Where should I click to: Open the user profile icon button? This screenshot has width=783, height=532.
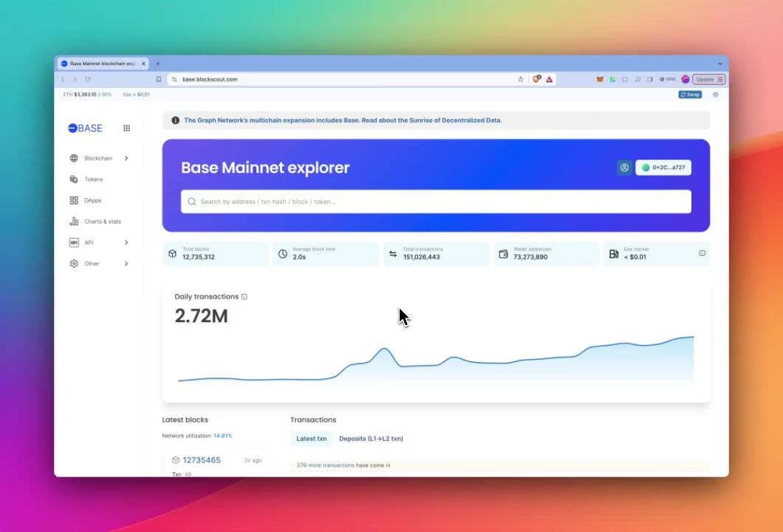tap(624, 168)
